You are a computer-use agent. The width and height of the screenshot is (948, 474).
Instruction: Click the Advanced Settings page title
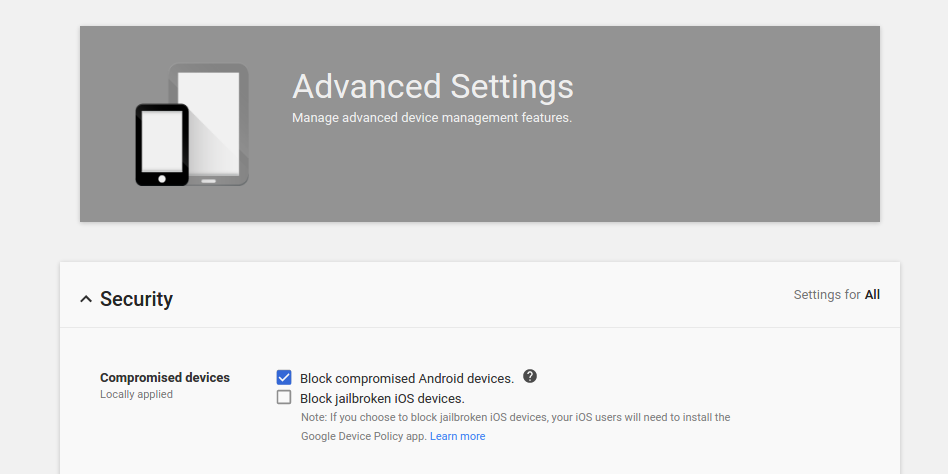[x=432, y=86]
